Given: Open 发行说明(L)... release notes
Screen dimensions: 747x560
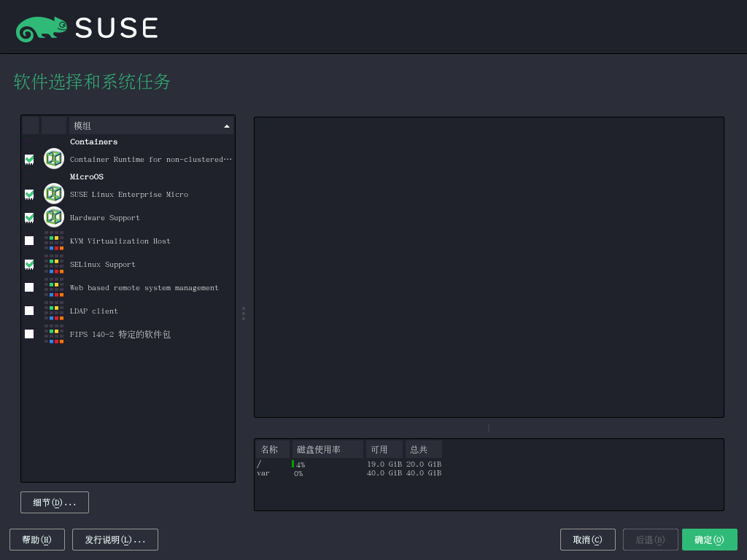Looking at the screenshot, I should pyautogui.click(x=115, y=540).
